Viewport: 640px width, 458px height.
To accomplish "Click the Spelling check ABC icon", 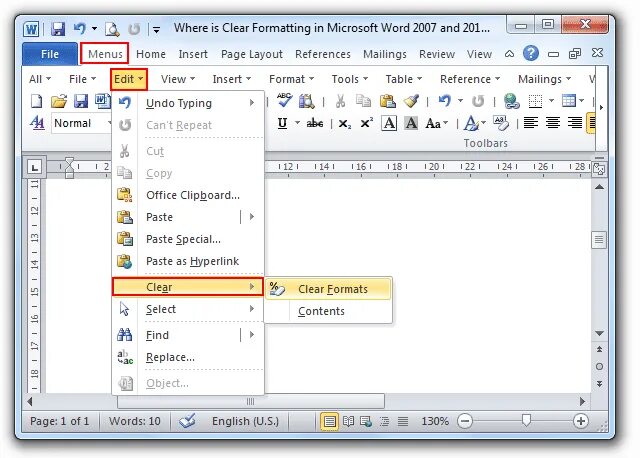I will click(284, 100).
